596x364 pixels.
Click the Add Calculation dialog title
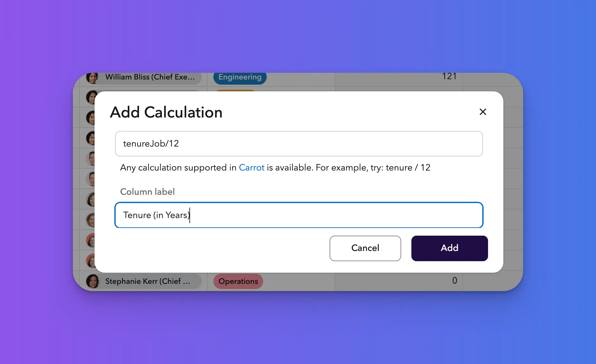pyautogui.click(x=166, y=112)
